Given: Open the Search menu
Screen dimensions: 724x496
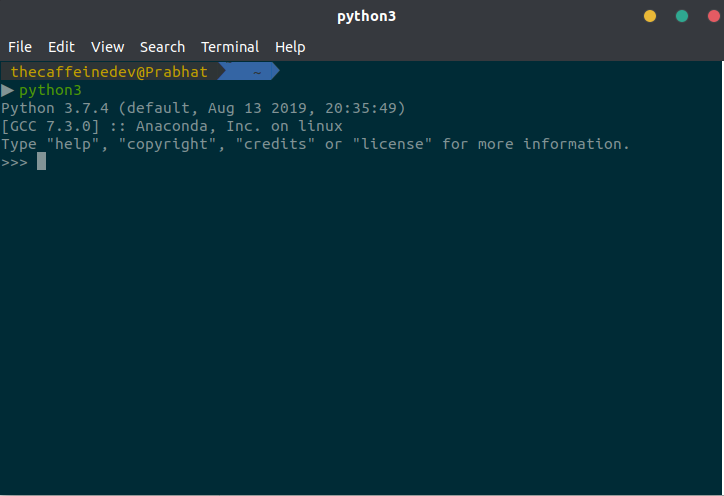Looking at the screenshot, I should (162, 47).
